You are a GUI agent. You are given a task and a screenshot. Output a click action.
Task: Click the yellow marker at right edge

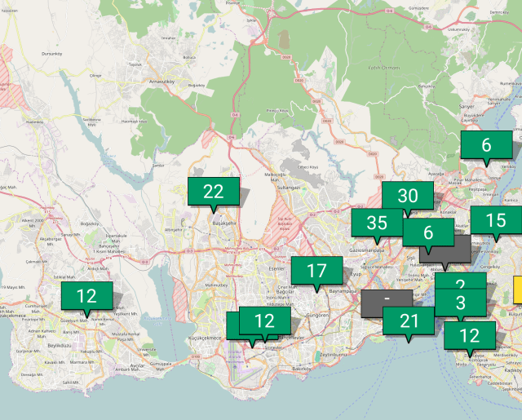517,290
